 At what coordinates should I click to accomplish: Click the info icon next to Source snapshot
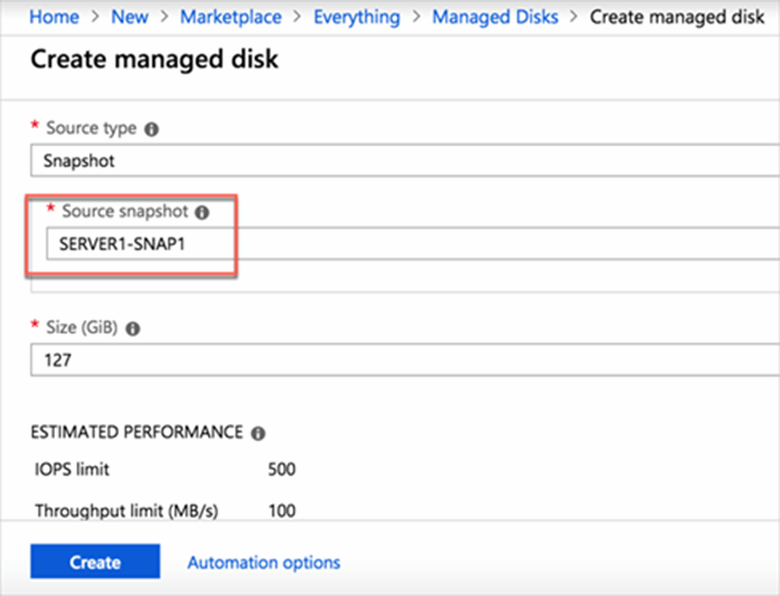click(202, 212)
